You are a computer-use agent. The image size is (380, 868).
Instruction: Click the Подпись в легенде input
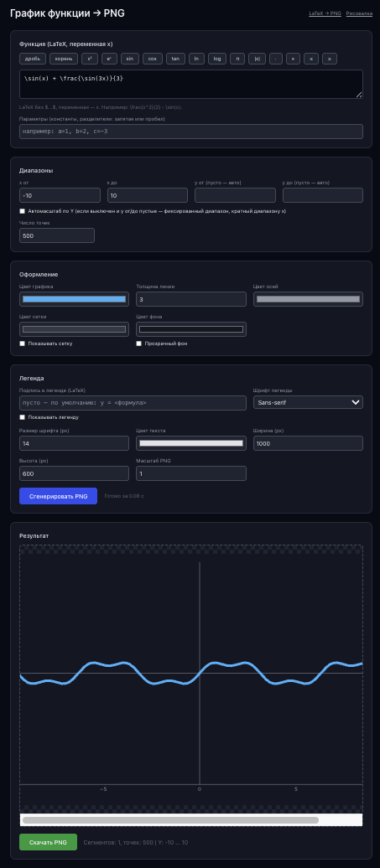pos(133,403)
